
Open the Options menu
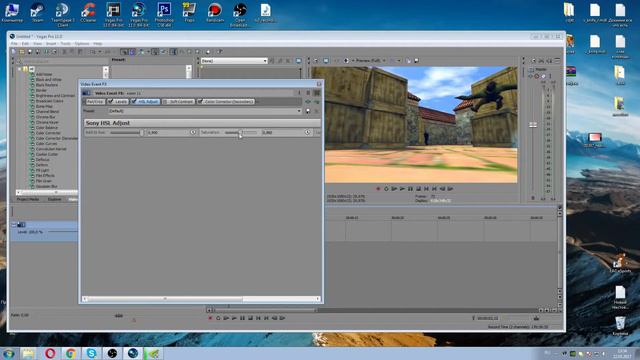click(82, 44)
